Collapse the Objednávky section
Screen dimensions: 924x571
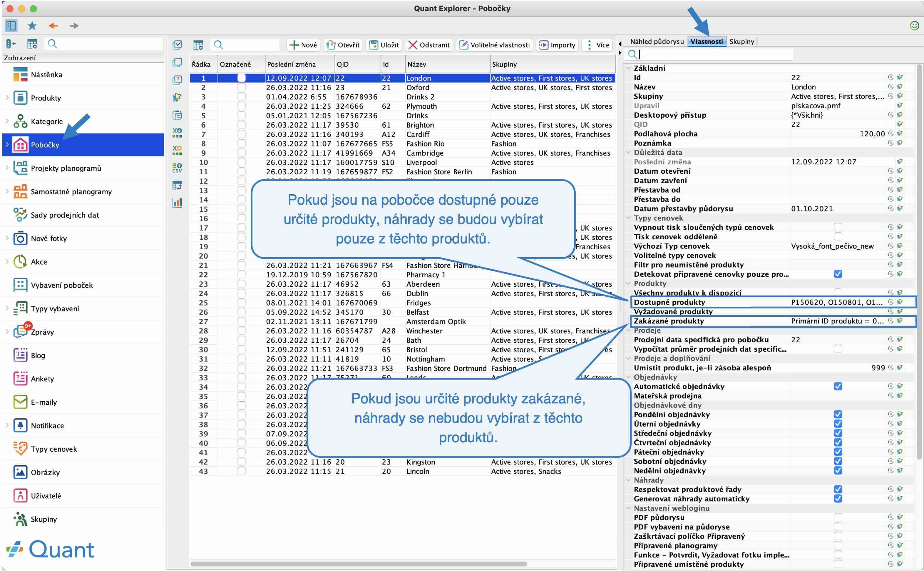pyautogui.click(x=628, y=377)
